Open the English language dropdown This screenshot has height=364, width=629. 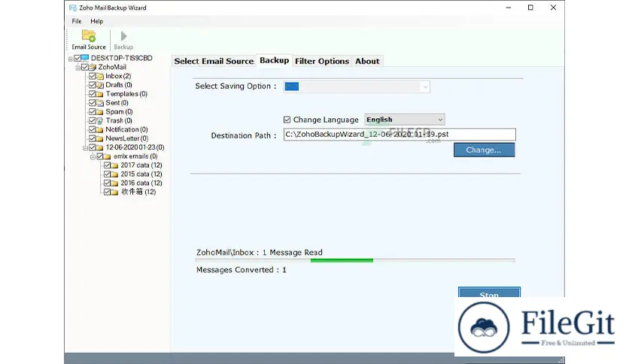tap(404, 120)
